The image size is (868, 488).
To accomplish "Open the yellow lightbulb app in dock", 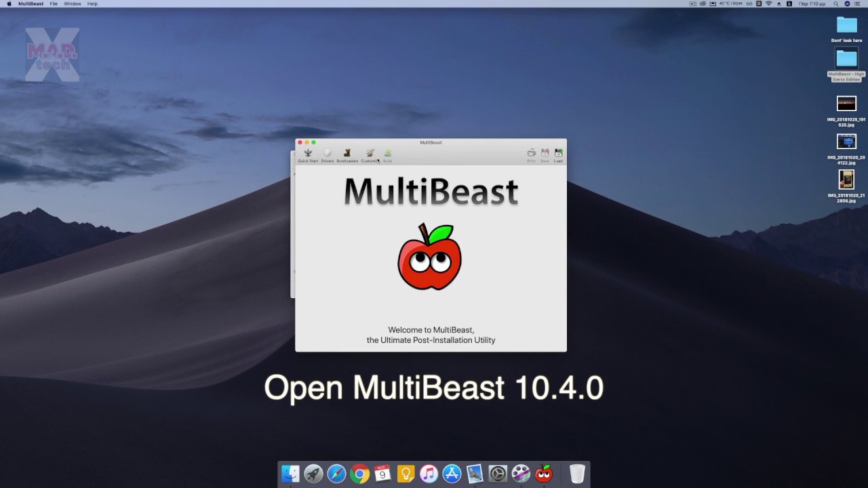I will [406, 473].
